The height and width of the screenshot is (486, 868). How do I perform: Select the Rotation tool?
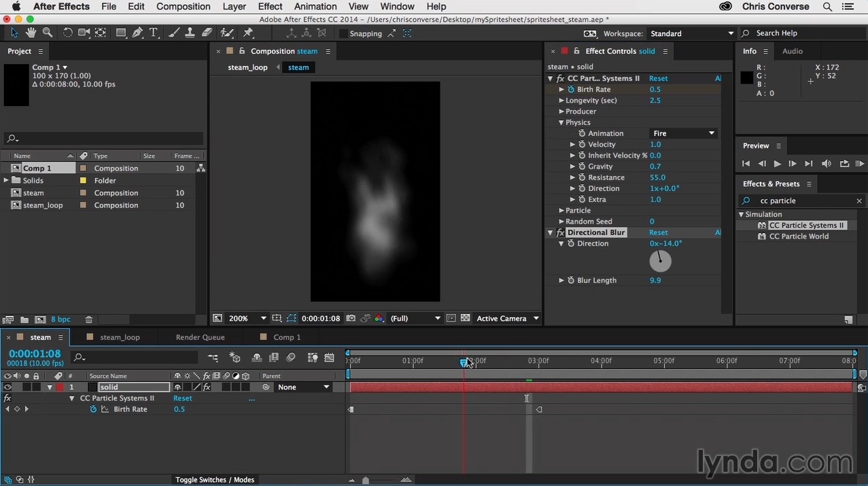coord(67,33)
